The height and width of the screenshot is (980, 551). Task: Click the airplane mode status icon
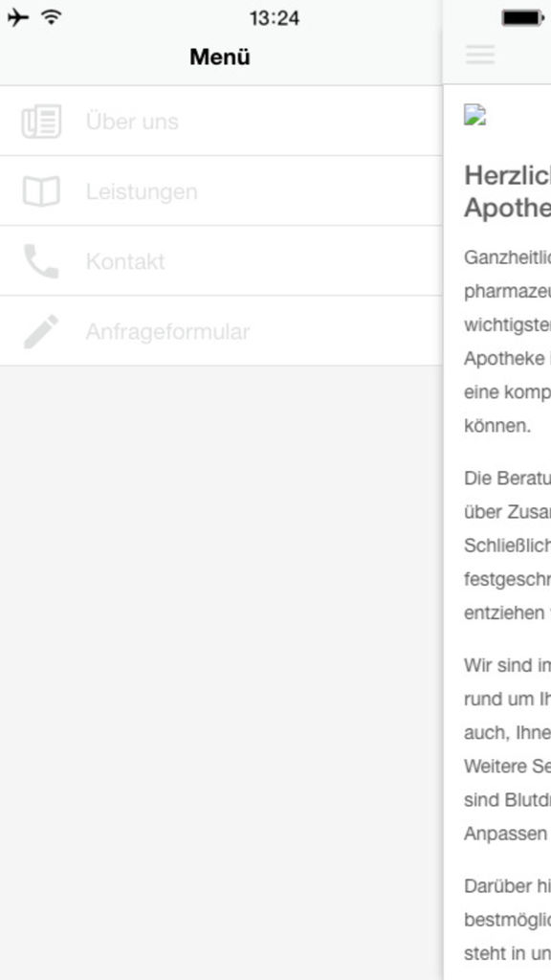[17, 17]
